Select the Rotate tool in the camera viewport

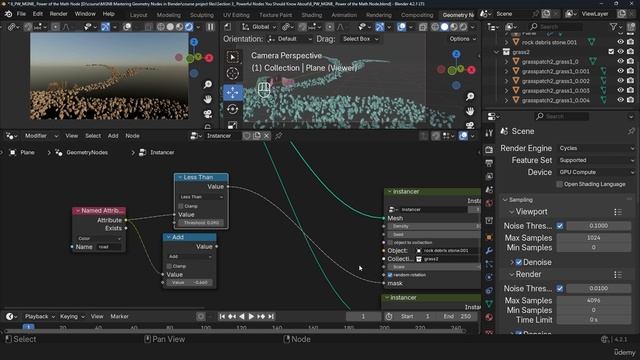[233, 109]
